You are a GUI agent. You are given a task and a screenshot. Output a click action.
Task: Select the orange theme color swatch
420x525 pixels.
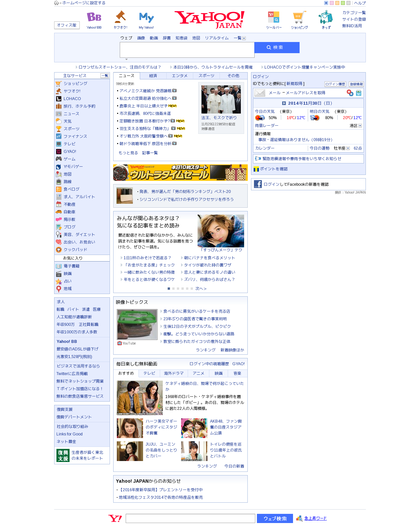click(337, 3)
